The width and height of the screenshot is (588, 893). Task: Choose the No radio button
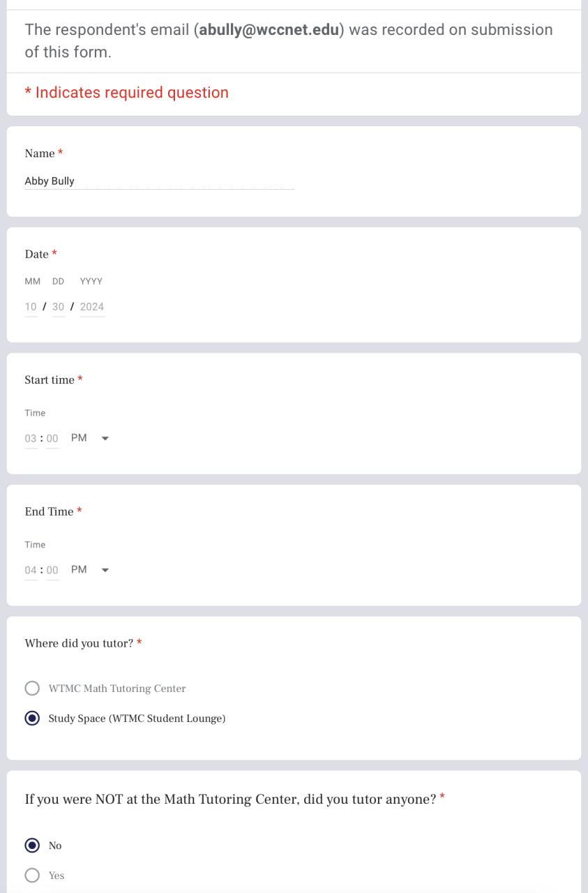click(32, 846)
